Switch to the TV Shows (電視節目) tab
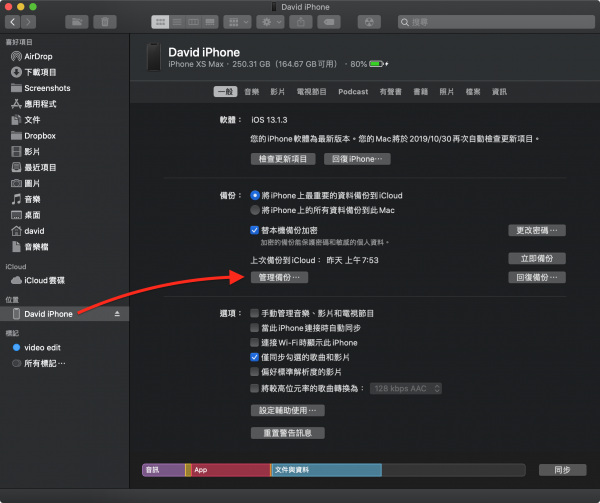 pos(311,92)
